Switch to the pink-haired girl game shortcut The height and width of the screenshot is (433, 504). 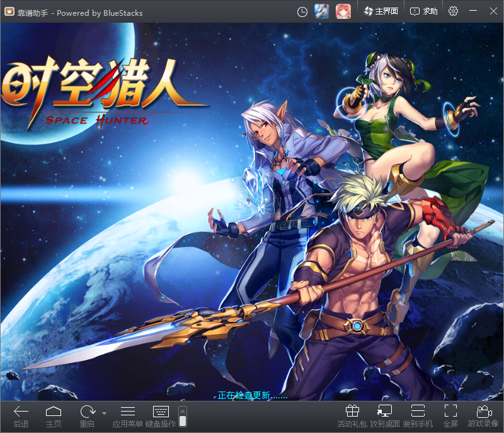[343, 11]
